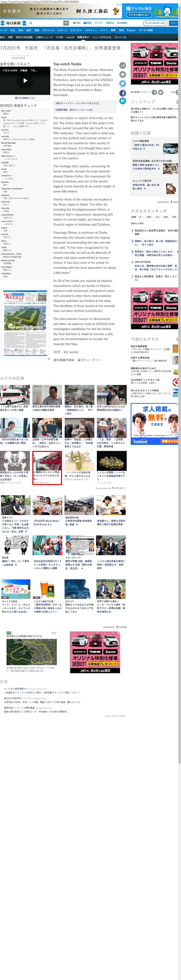Select スポーツ in the main navigation
Screen dimensions: 181x980
[62, 30]
